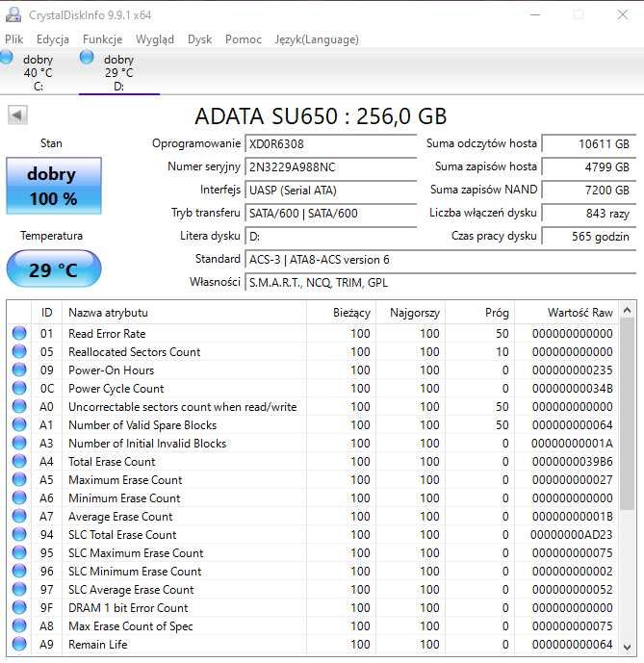Click the Standard field ACS-3 | ATA8-ACS version 6
This screenshot has width=644, height=663.
click(x=441, y=260)
